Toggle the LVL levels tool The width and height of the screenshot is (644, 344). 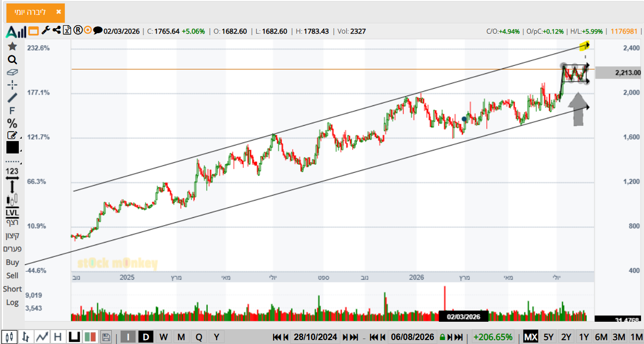click(x=12, y=213)
